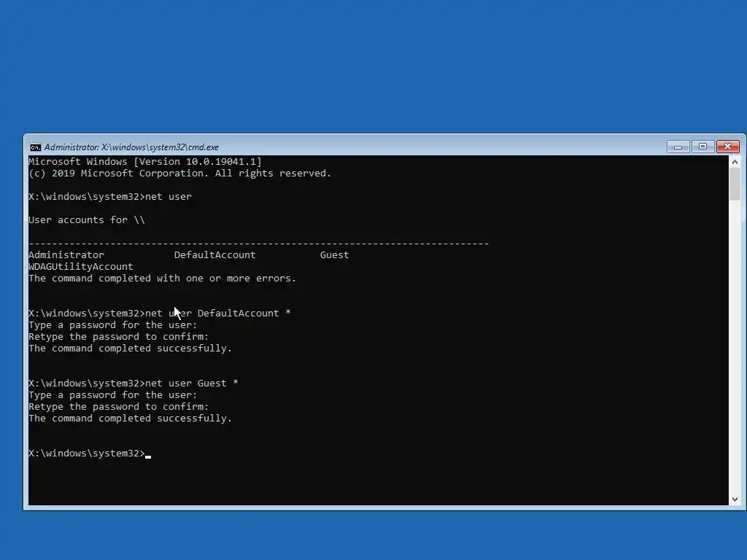This screenshot has width=747, height=560.
Task: Click the empty prompt at the blinking cursor
Action: click(90, 454)
